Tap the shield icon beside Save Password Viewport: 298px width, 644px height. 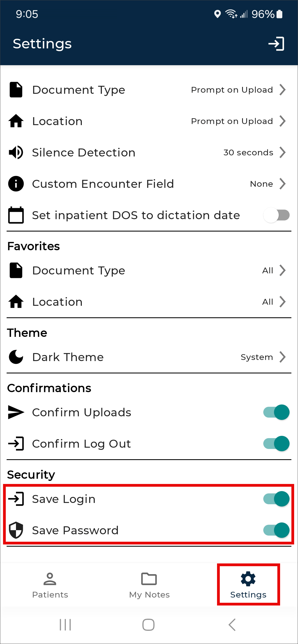(16, 530)
